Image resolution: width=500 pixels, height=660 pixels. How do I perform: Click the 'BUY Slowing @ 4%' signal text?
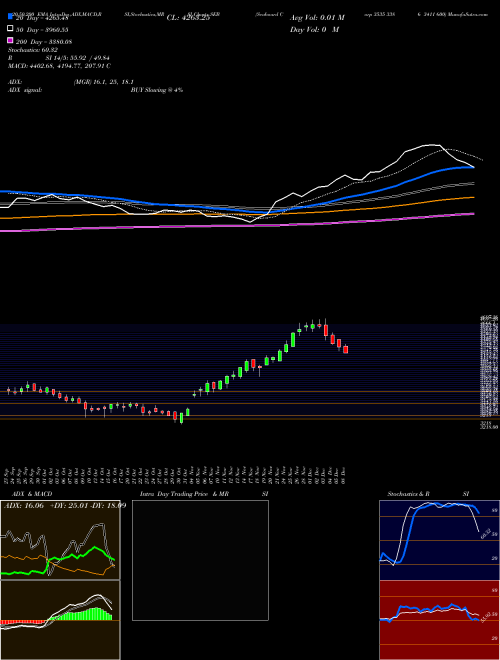tap(157, 90)
